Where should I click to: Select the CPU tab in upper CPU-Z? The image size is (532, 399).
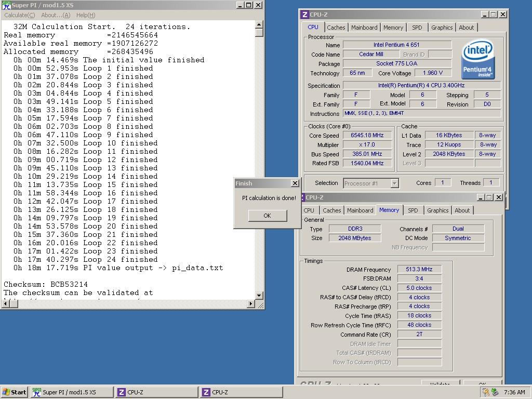313,27
